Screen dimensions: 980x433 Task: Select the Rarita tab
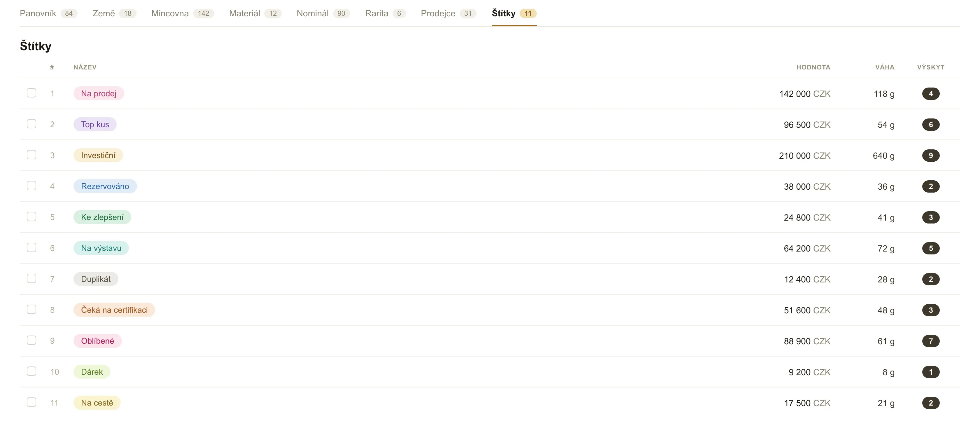385,13
